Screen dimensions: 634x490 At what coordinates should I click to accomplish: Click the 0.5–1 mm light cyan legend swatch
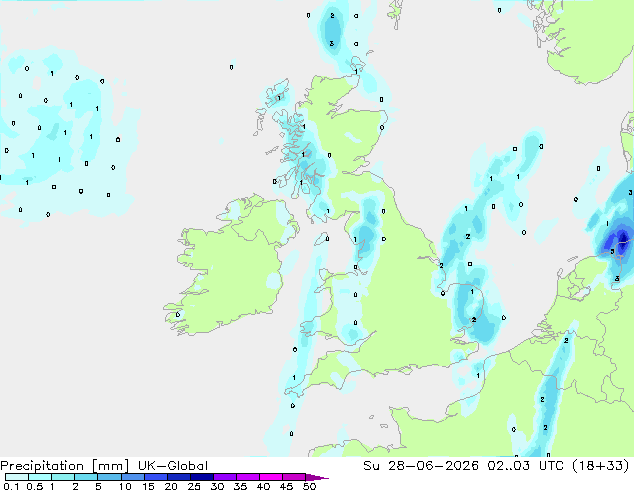40,477
